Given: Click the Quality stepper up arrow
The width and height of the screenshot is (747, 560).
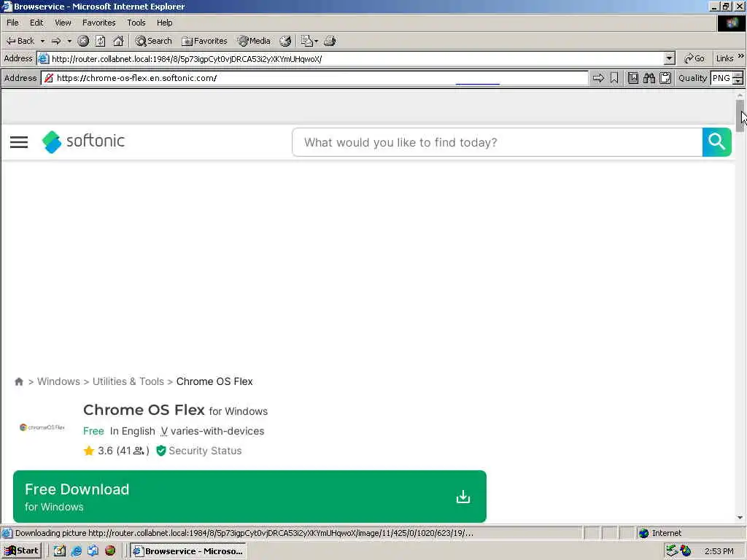Looking at the screenshot, I should point(738,75).
